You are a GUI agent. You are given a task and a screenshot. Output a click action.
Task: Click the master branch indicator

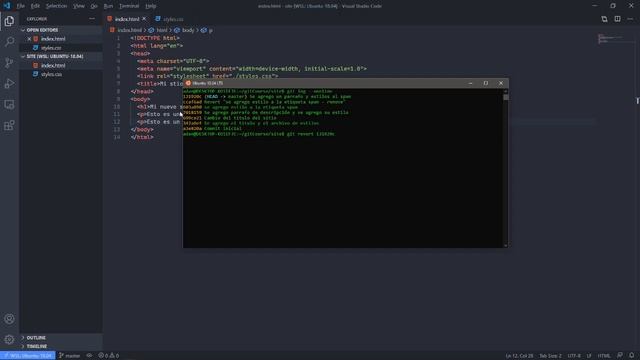pyautogui.click(x=69, y=356)
